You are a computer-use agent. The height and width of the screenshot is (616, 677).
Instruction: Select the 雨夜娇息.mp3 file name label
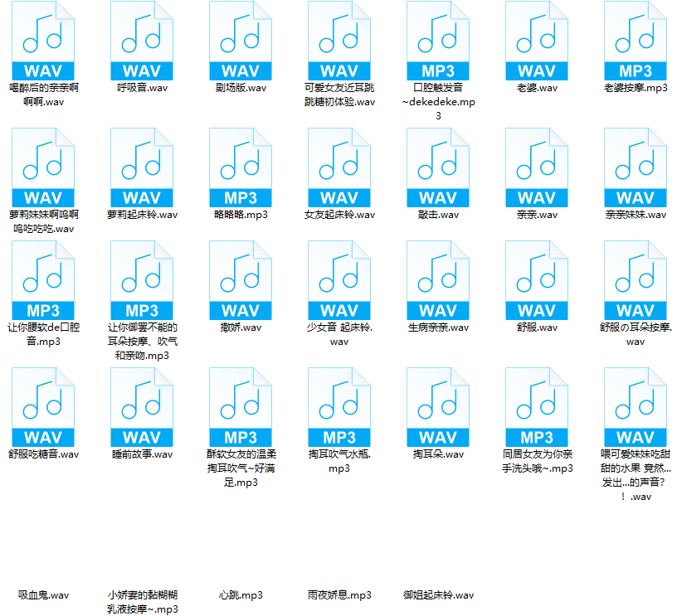(339, 595)
